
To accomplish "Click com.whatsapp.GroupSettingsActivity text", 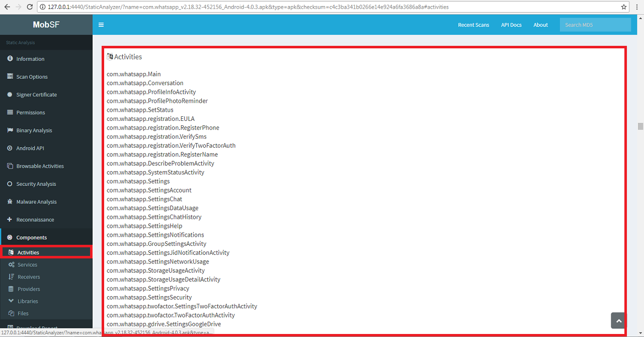I will pyautogui.click(x=156, y=244).
